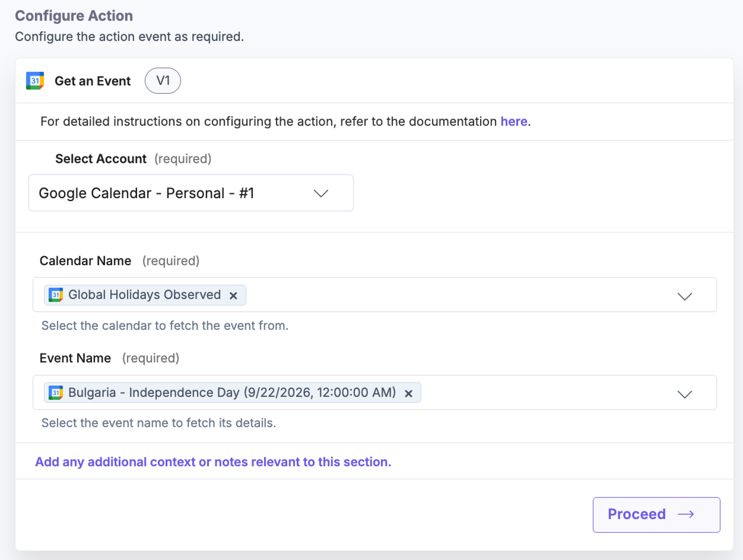Click the arrow icon on the Proceed button
Screen dimensions: 743x560
[x=686, y=514]
